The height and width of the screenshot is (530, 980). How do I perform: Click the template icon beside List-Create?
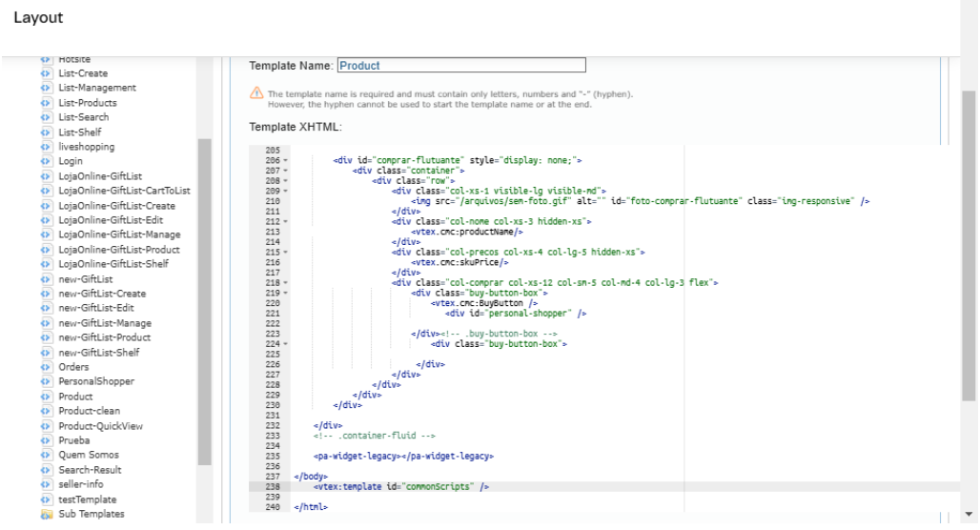(x=47, y=73)
